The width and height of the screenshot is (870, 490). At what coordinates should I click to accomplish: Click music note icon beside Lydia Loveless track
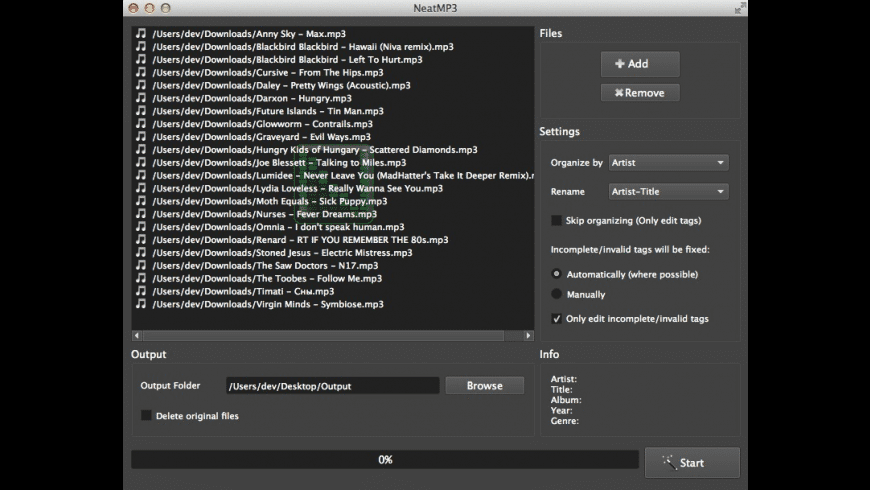tap(141, 188)
